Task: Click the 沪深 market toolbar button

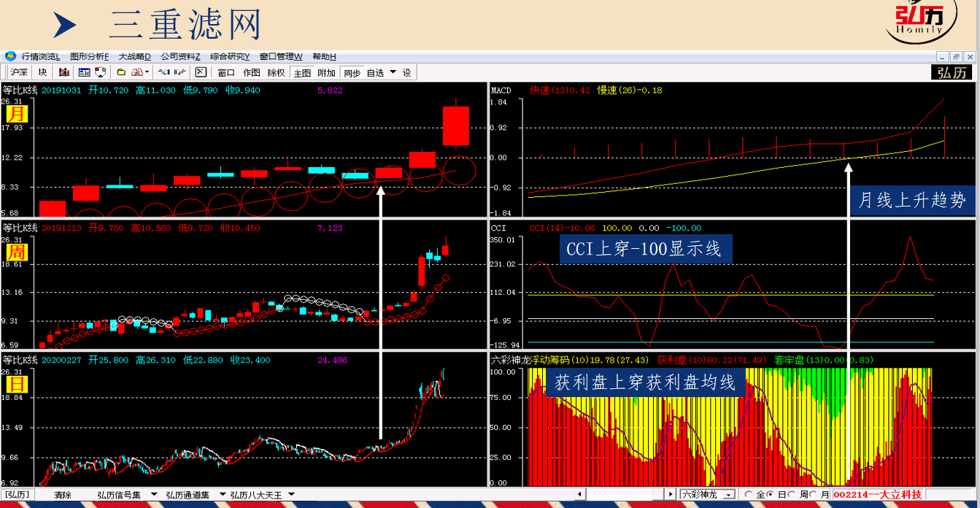Action: pos(18,72)
